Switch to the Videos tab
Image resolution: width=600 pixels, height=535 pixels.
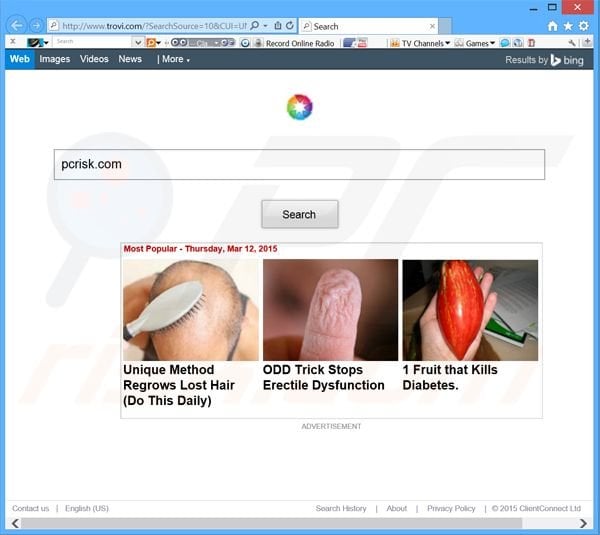click(x=94, y=59)
